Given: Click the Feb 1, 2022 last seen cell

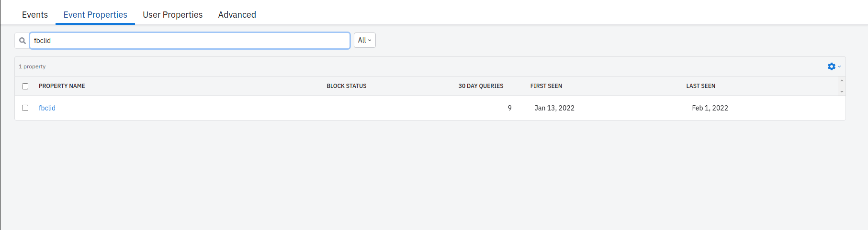Looking at the screenshot, I should (x=710, y=108).
